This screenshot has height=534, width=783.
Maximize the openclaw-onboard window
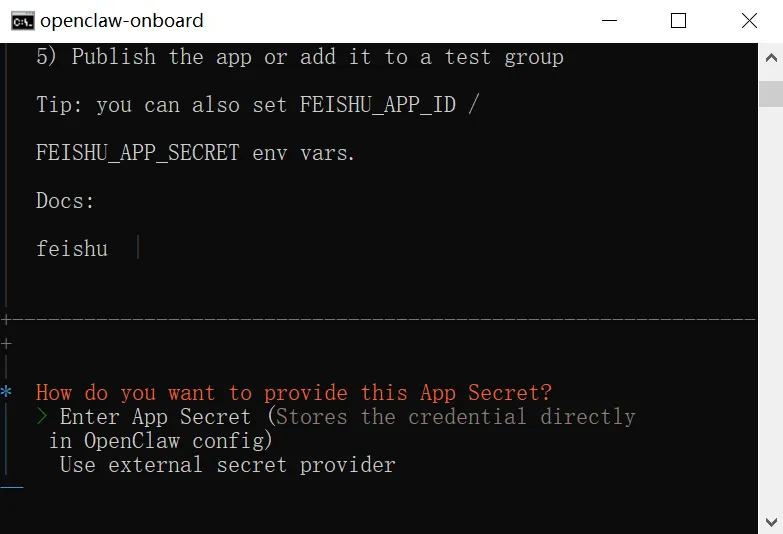coord(678,20)
